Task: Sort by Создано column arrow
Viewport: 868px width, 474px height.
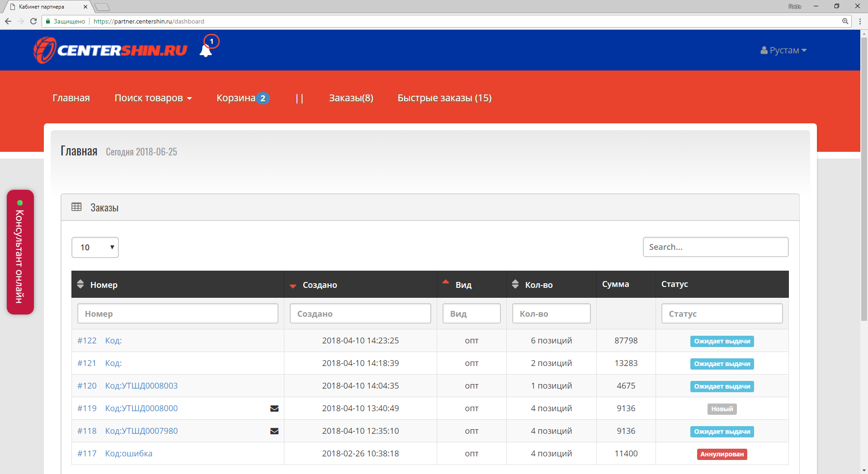Action: click(x=292, y=286)
